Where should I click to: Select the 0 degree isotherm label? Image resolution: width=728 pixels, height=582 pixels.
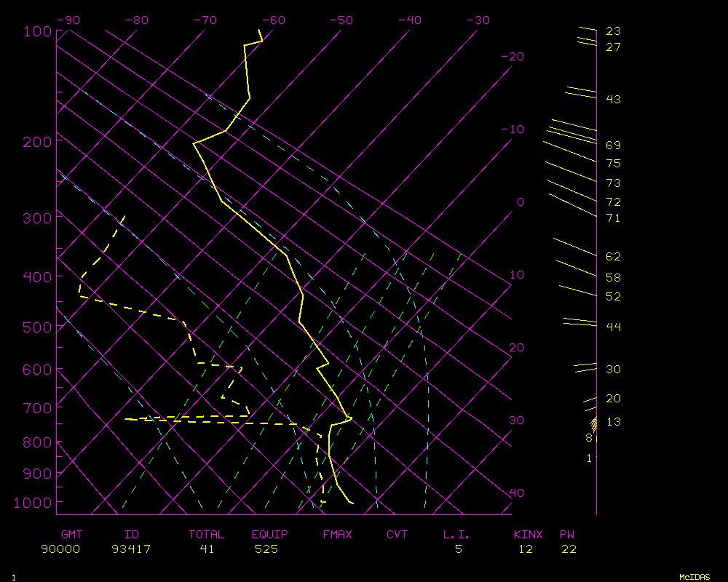click(x=520, y=202)
